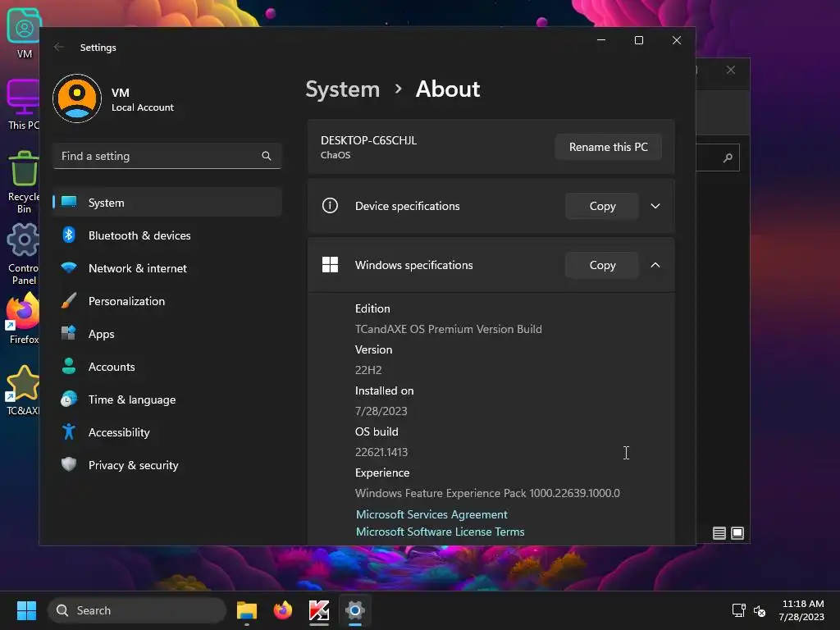Image resolution: width=840 pixels, height=630 pixels.
Task: Click the back arrow in Settings
Action: pos(59,47)
